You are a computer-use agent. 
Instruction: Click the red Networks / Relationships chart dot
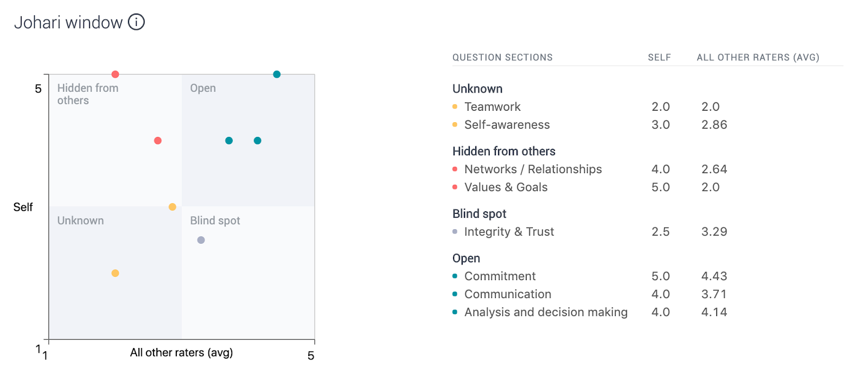[x=158, y=141]
